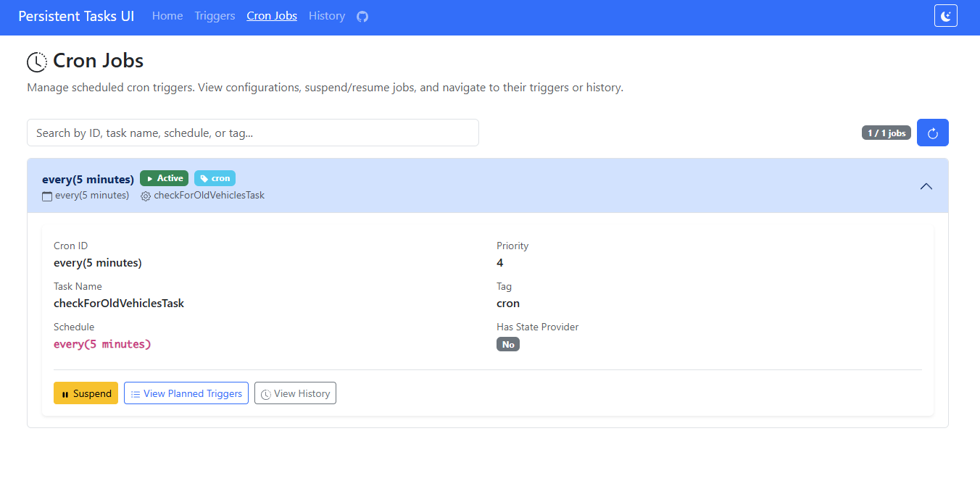
Task: Open the GitHub icon link in navbar
Action: 362,16
